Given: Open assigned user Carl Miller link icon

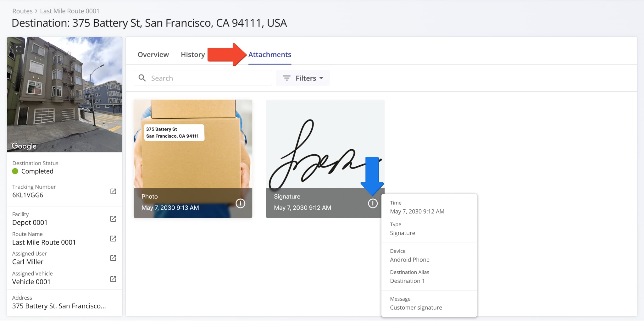Looking at the screenshot, I should [113, 258].
